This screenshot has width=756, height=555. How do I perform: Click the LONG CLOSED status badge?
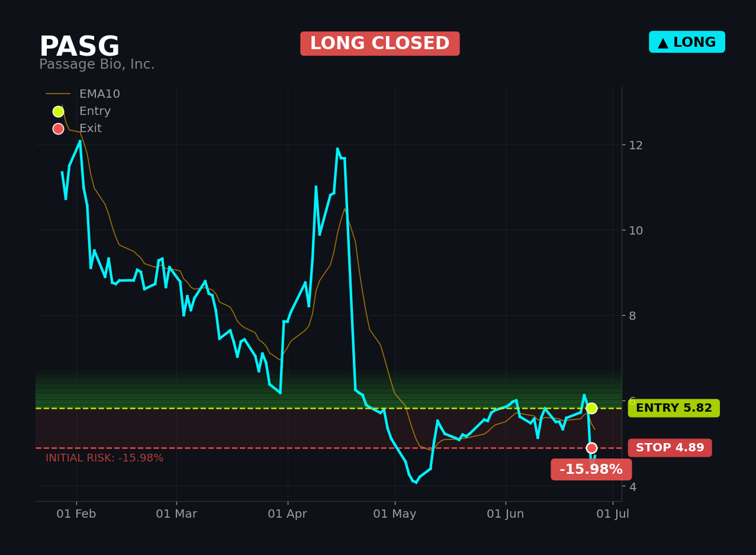pos(380,44)
